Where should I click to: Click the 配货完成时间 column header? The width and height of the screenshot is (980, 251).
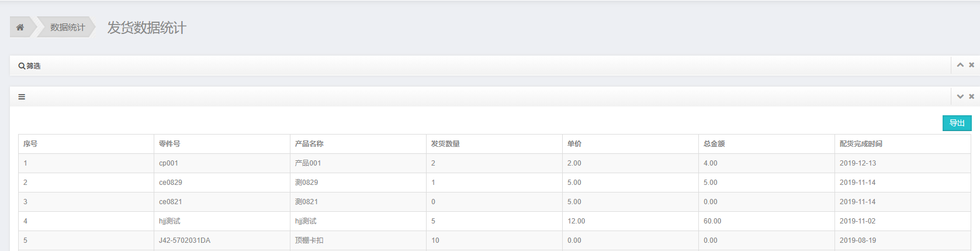click(x=861, y=144)
